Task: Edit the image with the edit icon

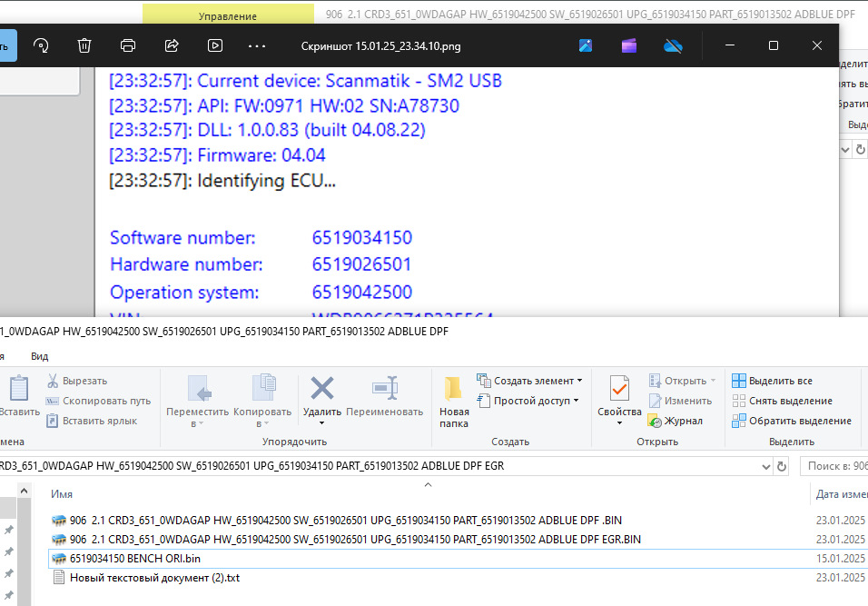Action: tap(585, 45)
